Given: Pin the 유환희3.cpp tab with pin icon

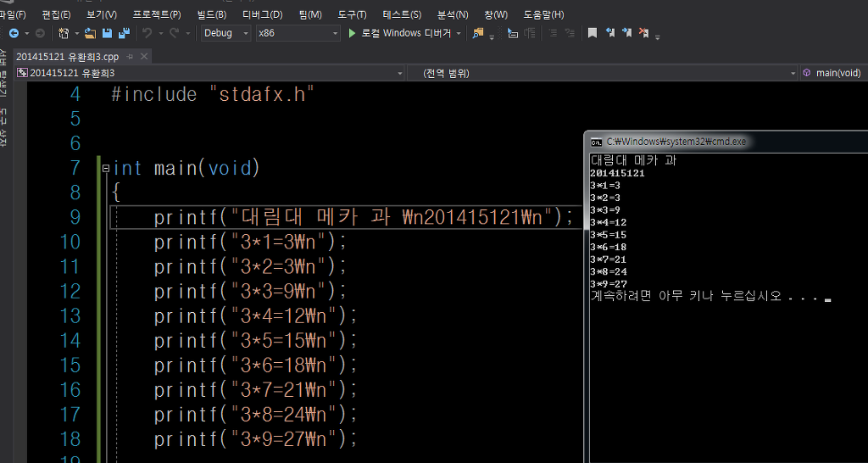Looking at the screenshot, I should (x=130, y=57).
